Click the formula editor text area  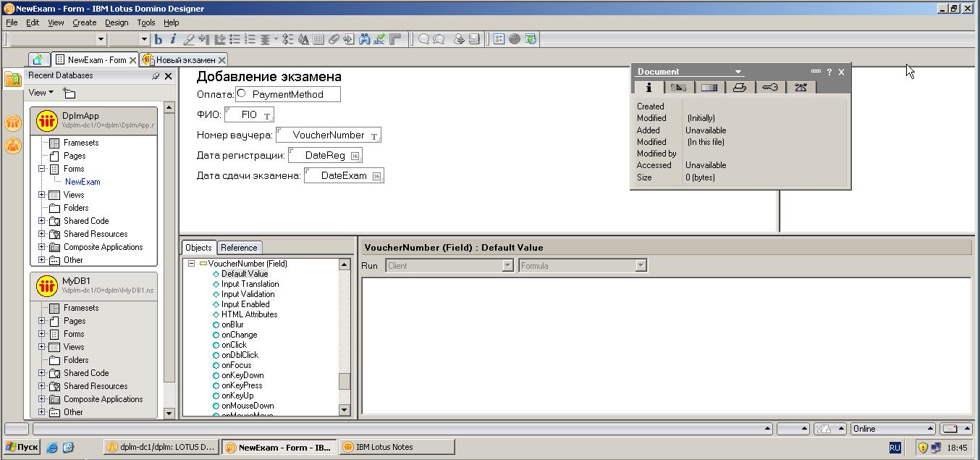pos(666,346)
